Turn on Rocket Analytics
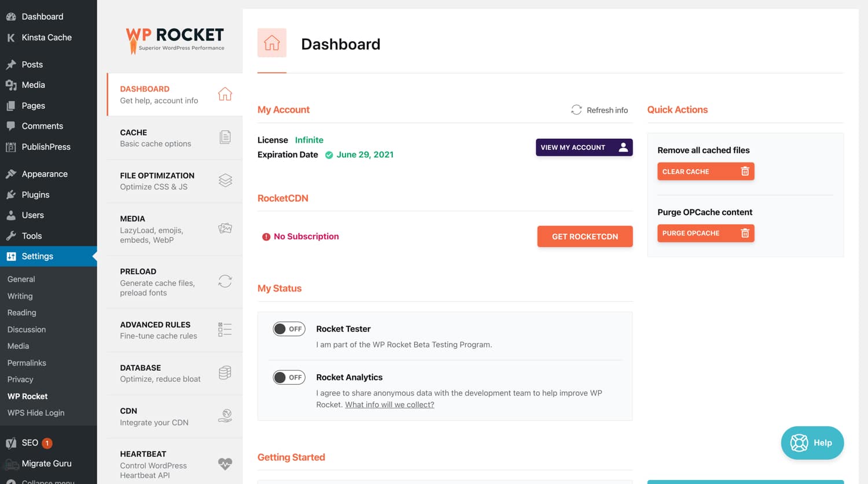Viewport: 868px width, 484px height. [289, 377]
